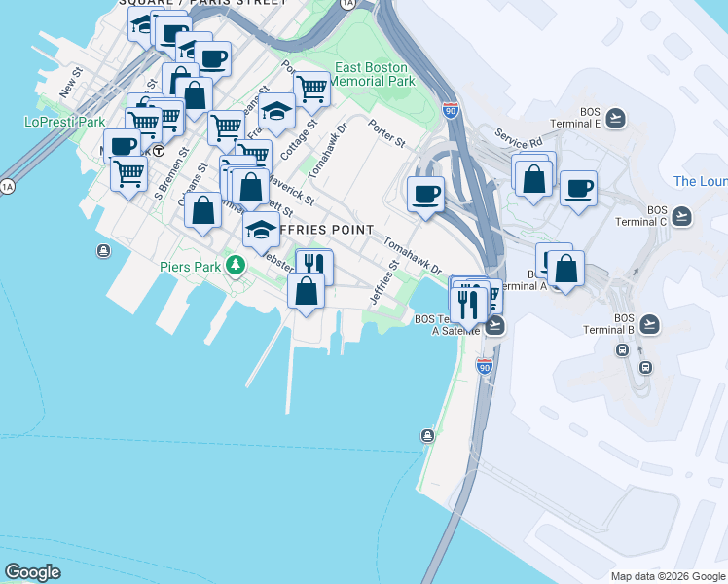Open the coffee cup marker near Terminal C
Screen dimensions: 728x584
[x=578, y=192]
